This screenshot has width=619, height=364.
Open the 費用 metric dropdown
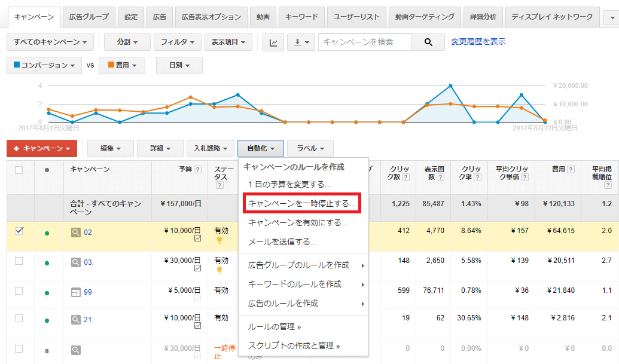point(122,66)
